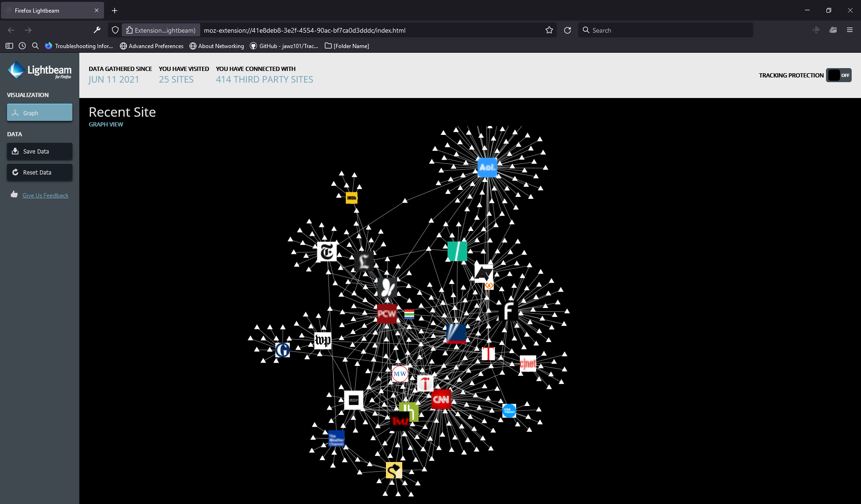Click Save Data button

tap(40, 151)
